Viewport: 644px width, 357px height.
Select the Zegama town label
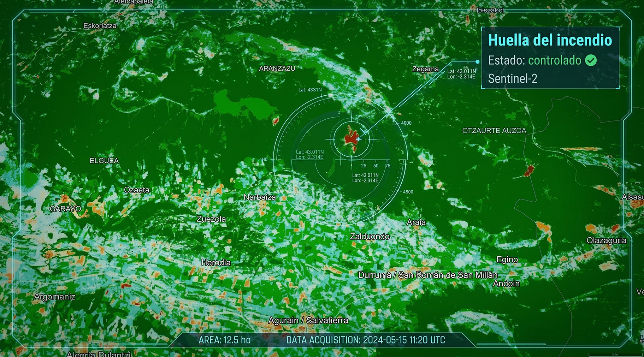click(425, 69)
